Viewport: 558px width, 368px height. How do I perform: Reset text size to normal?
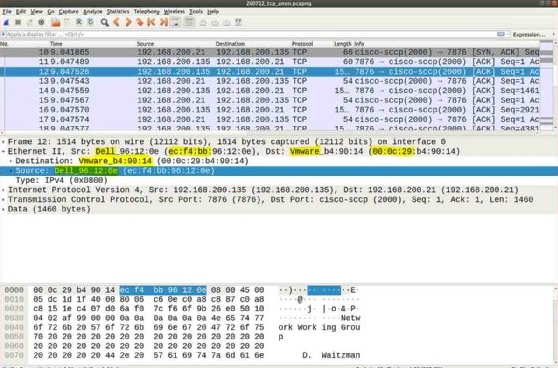(227, 23)
